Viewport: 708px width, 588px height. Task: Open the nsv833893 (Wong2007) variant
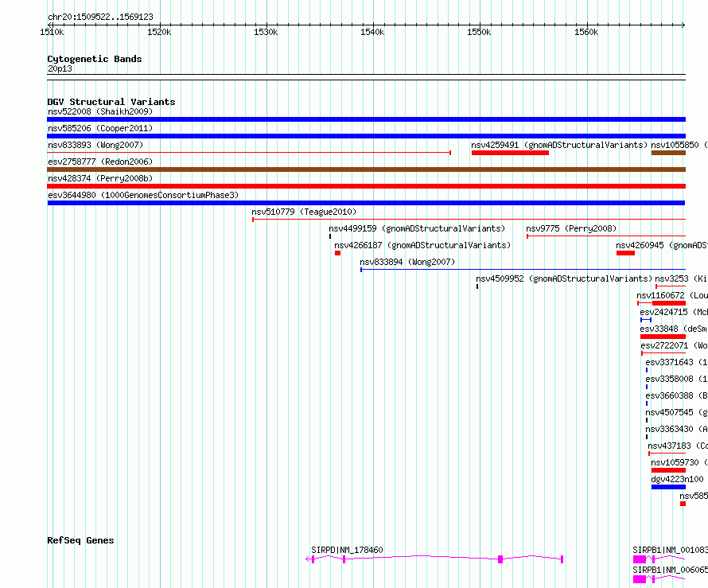[249, 153]
